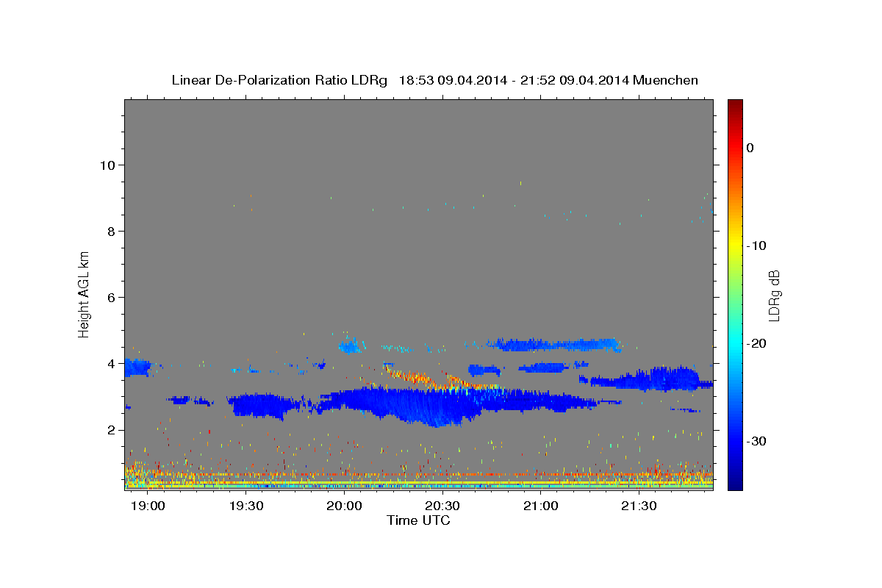The width and height of the screenshot is (882, 588).
Task: Click the 20:30 time tick label
Action: pyautogui.click(x=442, y=506)
